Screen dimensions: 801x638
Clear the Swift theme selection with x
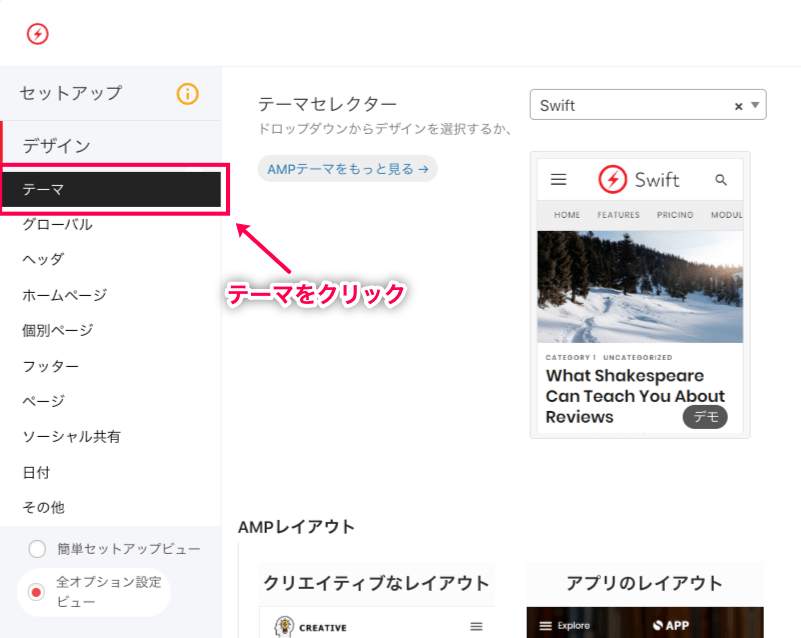[x=738, y=106]
